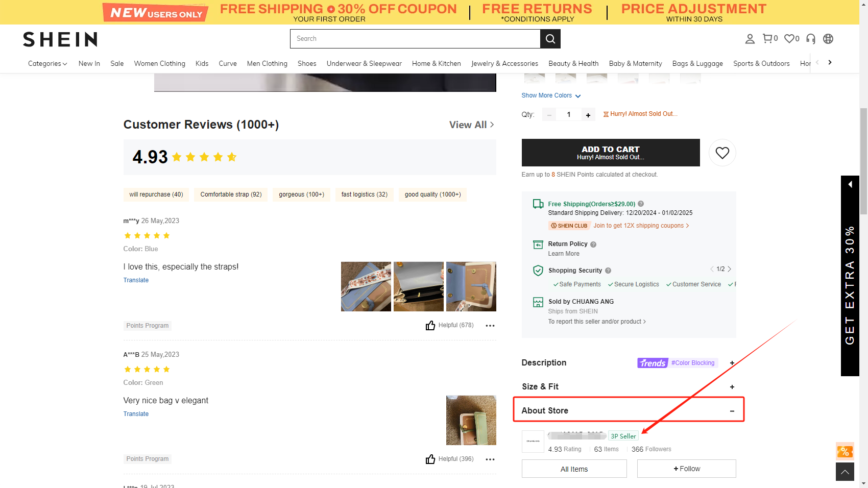
Task: Click the SHEIN logo
Action: click(x=60, y=39)
